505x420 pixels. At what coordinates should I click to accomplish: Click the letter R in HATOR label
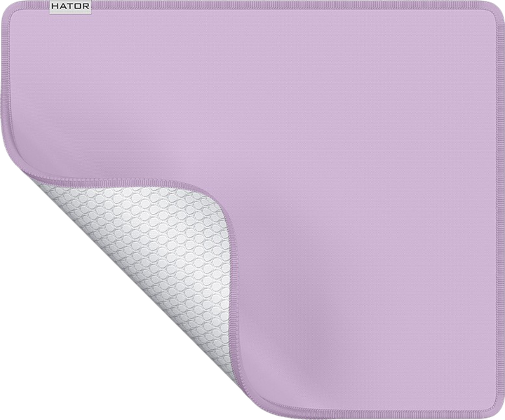click(86, 6)
